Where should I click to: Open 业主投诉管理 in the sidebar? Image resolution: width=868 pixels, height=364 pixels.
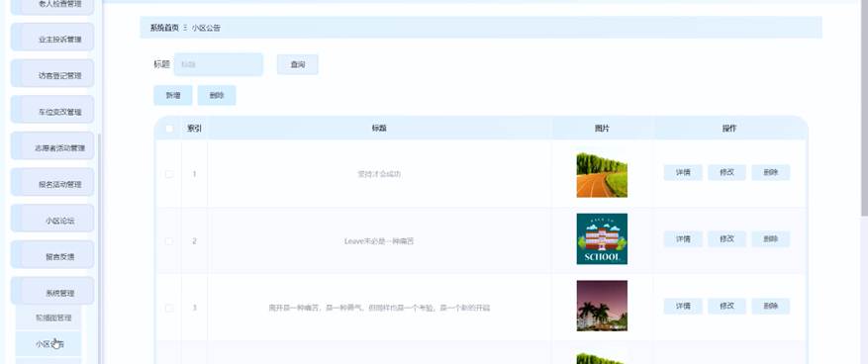tap(52, 38)
